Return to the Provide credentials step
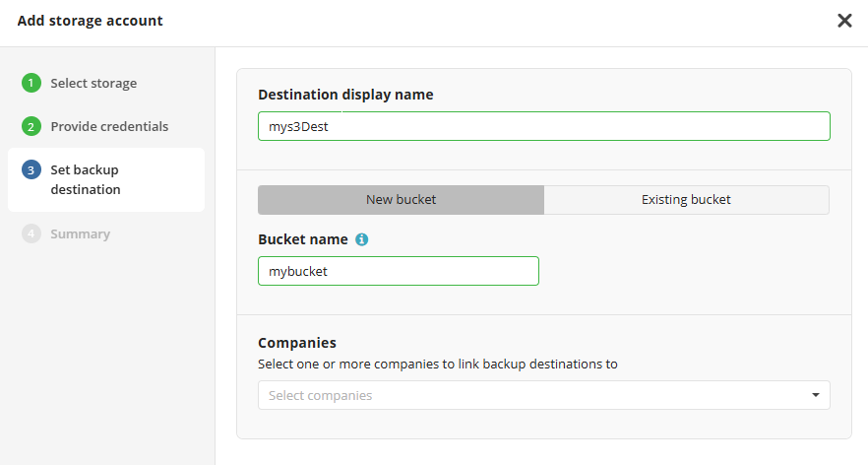 pyautogui.click(x=109, y=126)
